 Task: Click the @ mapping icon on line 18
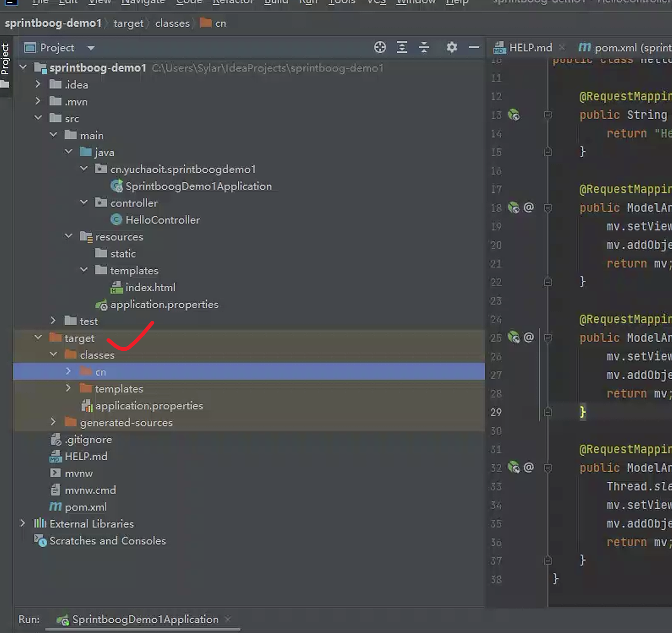[529, 208]
